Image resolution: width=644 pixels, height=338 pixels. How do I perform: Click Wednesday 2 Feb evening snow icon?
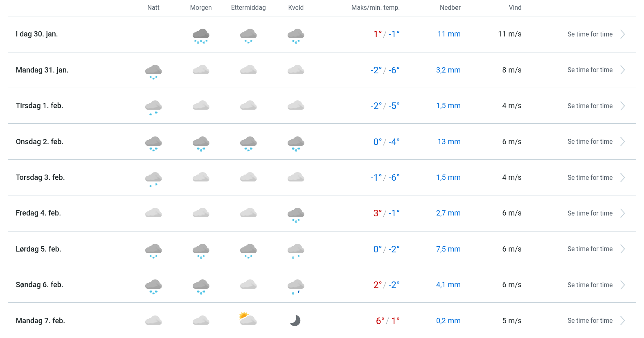tap(296, 143)
